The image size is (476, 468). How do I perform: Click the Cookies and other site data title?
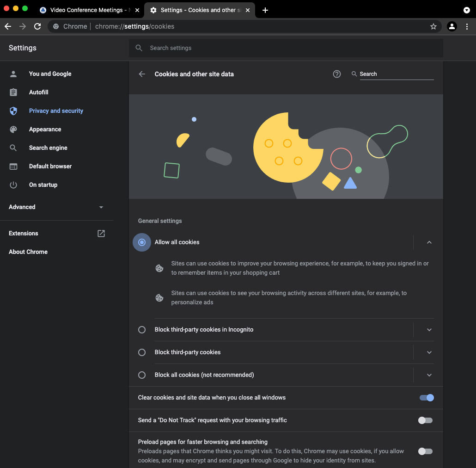[x=194, y=74]
